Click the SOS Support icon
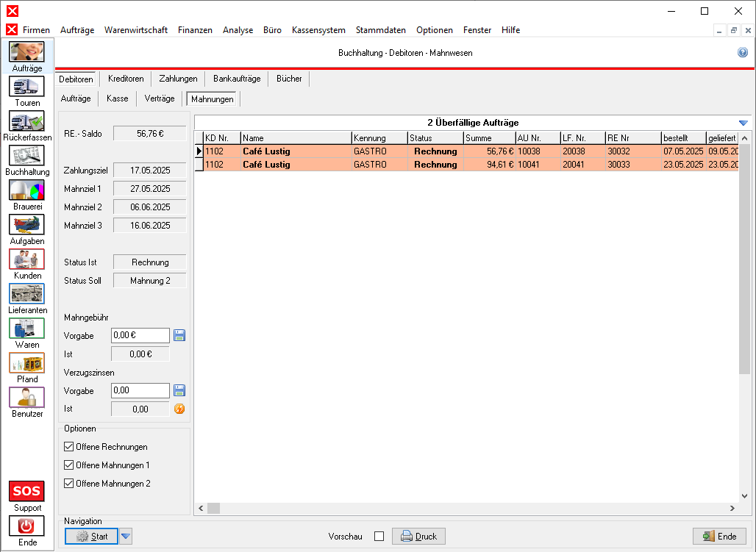756x552 pixels. coord(26,491)
